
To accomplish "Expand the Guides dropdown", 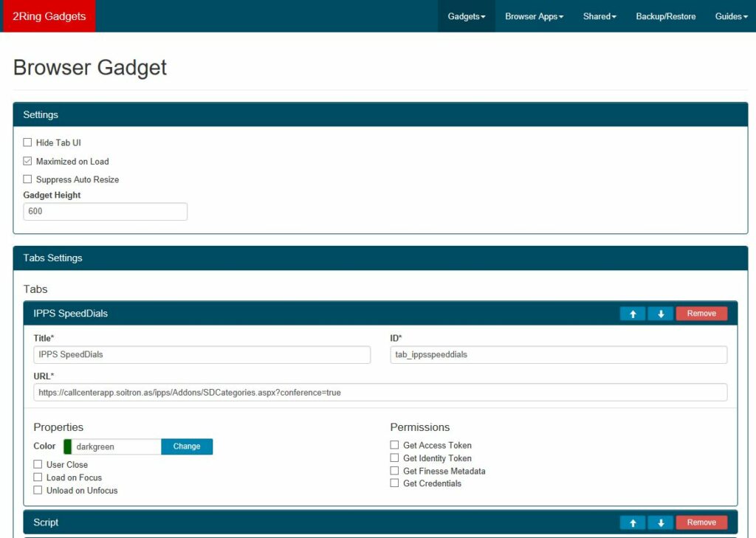I will (x=730, y=15).
